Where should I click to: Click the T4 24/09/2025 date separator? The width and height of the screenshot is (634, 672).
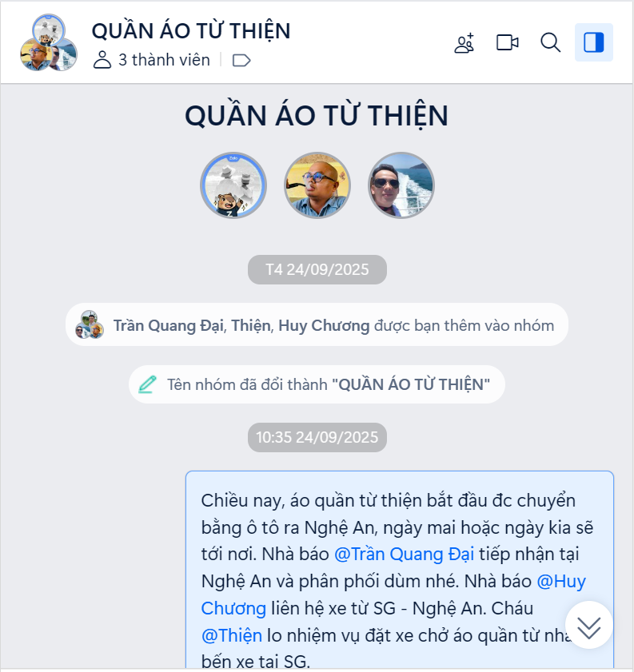(x=317, y=269)
